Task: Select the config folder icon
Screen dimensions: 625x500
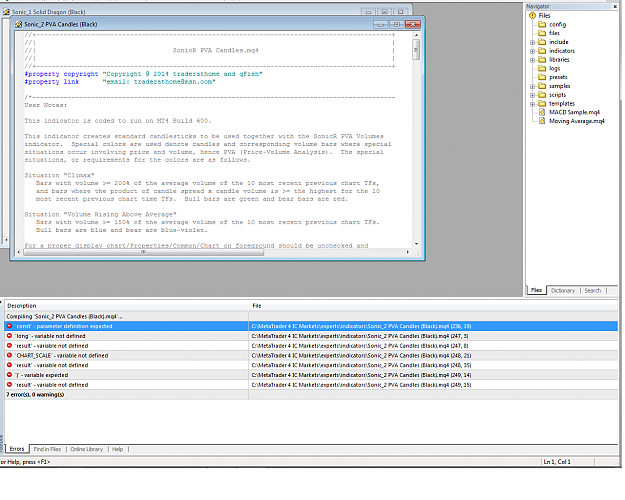Action: pyautogui.click(x=542, y=24)
